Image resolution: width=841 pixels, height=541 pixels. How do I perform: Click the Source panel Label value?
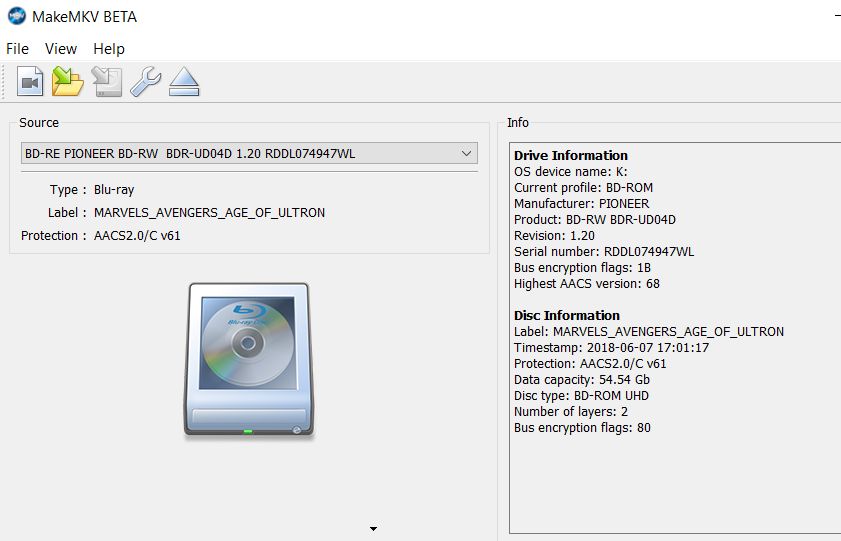click(209, 213)
